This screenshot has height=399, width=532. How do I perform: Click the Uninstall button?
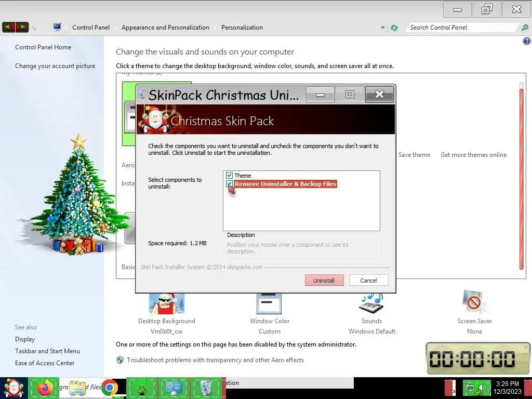point(324,280)
